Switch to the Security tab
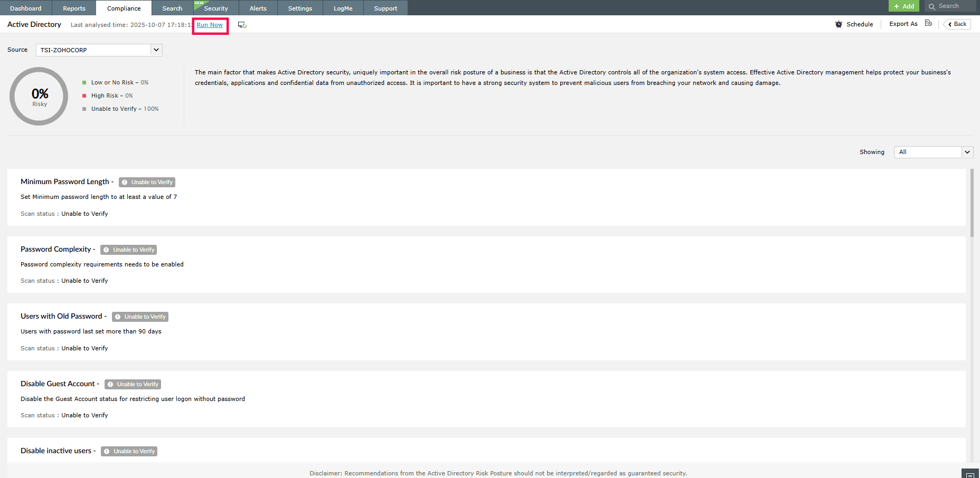The width and height of the screenshot is (980, 478). (x=216, y=8)
